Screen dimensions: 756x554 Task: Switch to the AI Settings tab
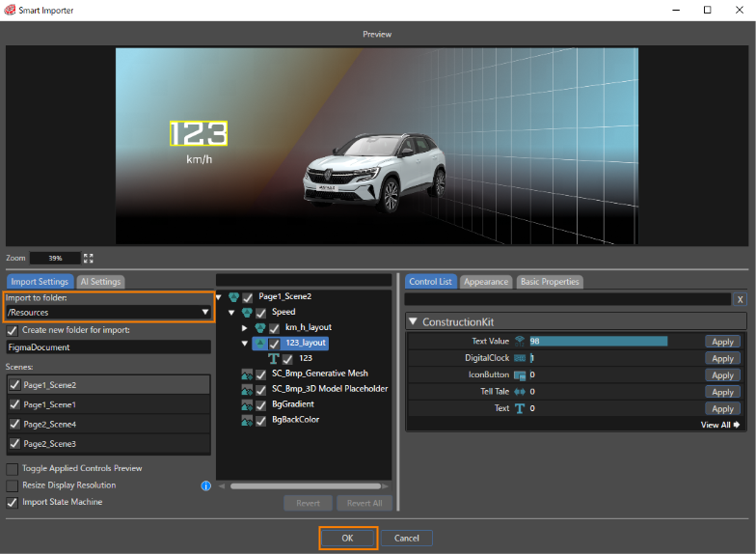(100, 282)
